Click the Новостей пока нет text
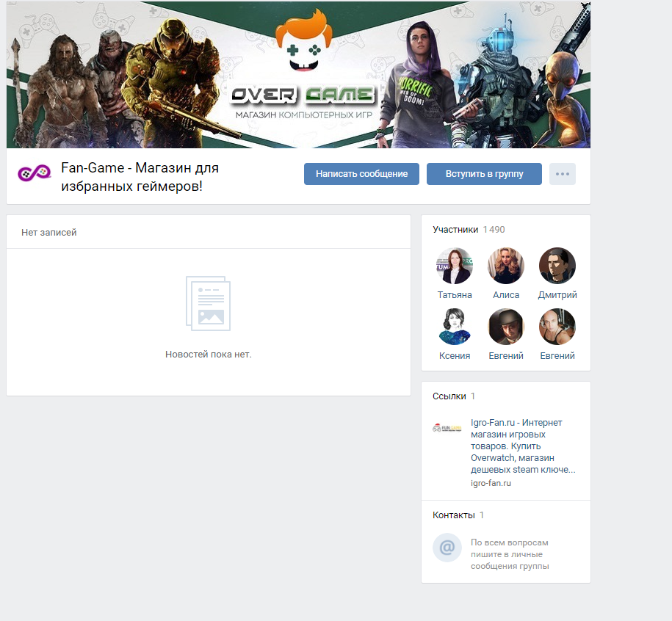 click(x=209, y=355)
